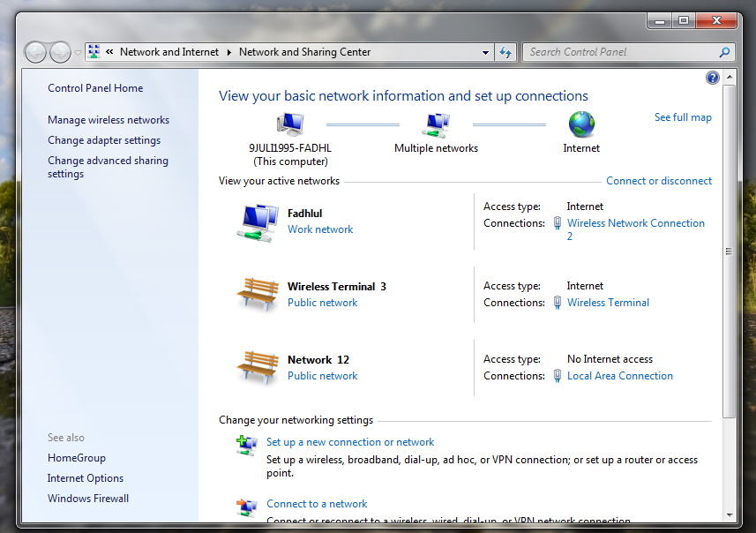Open the recent pages dropdown beside forward button
The height and width of the screenshot is (533, 756).
click(78, 52)
